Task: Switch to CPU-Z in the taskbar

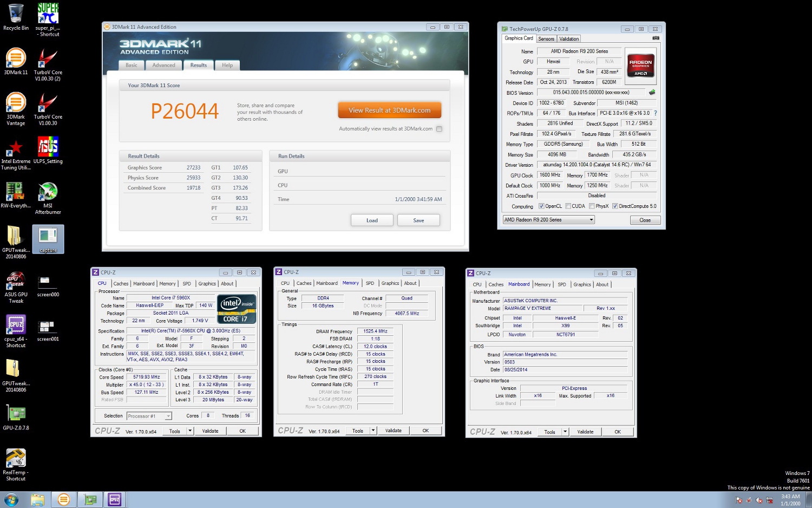Action: click(115, 499)
